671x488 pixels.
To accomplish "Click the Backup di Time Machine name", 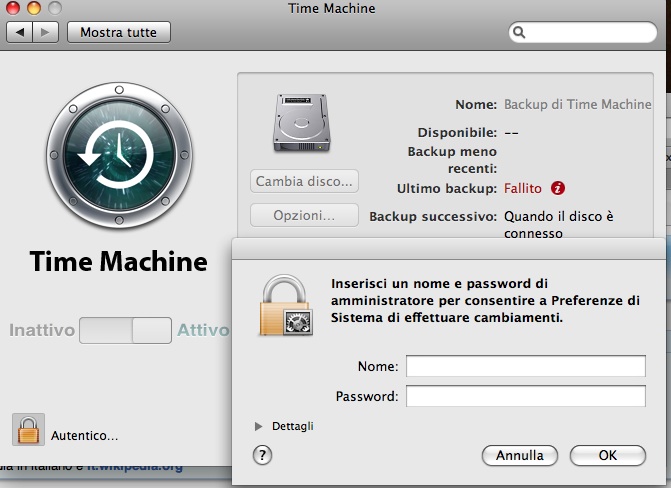I will coord(577,104).
